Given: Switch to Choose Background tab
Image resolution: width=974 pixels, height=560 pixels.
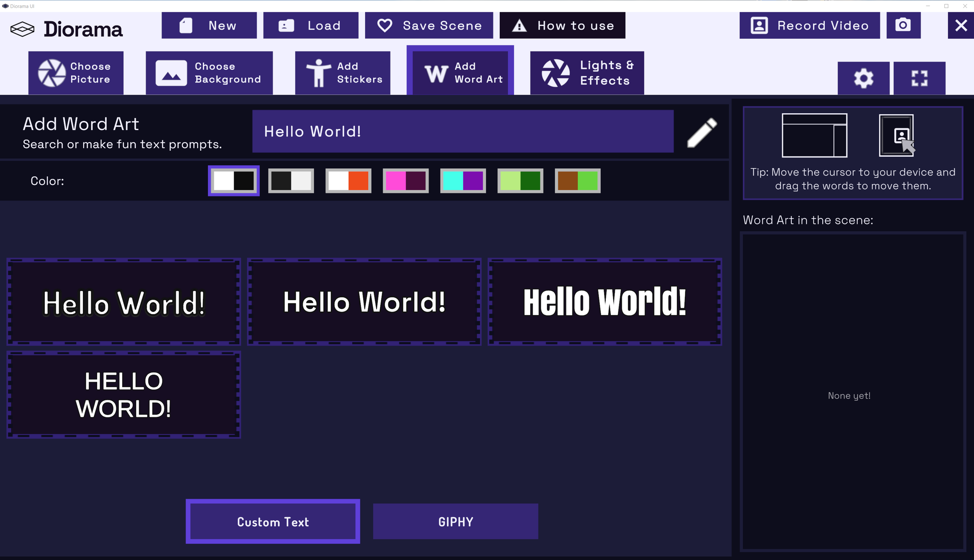Looking at the screenshot, I should [209, 73].
